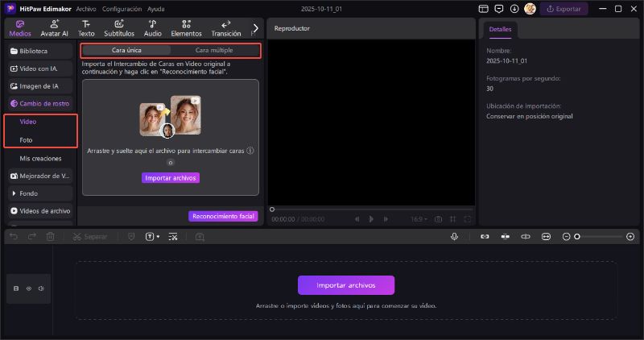Screen dimensions: 644x340
Task: Click the timeline zoom slider handle
Action: [x=577, y=236]
